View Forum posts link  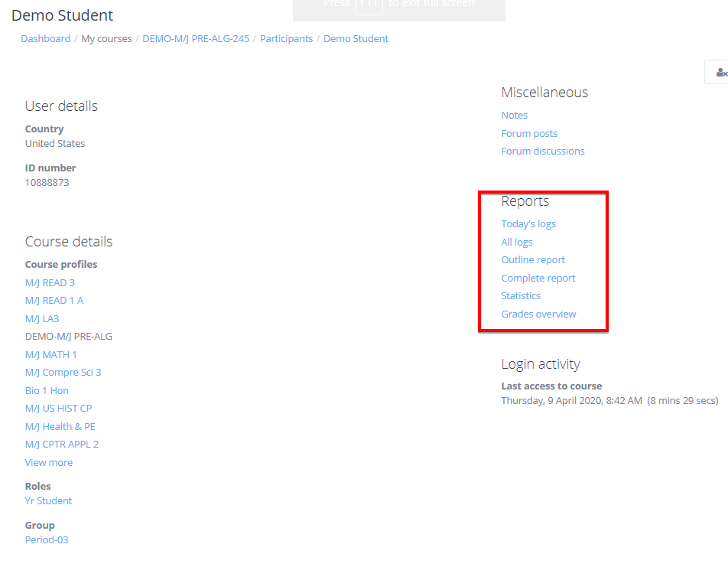[529, 134]
